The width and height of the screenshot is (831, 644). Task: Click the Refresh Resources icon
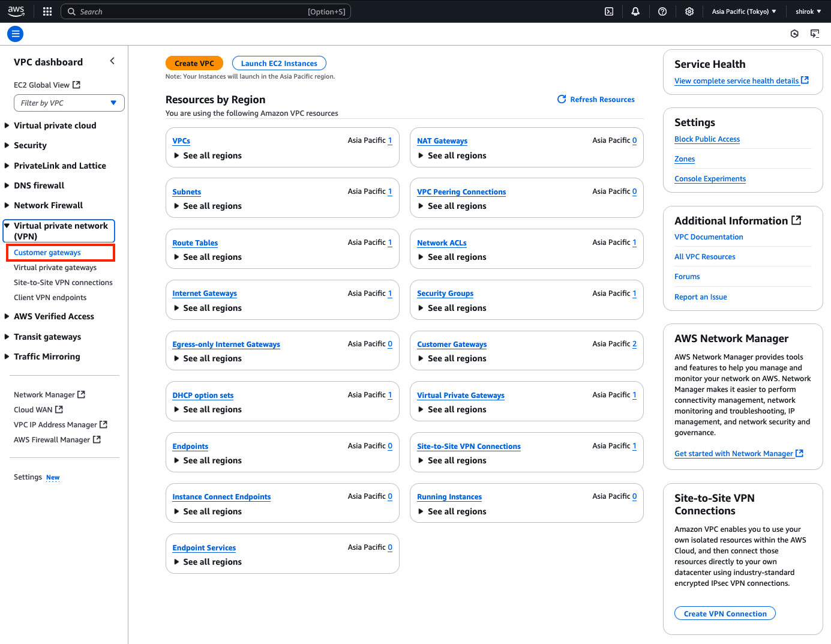562,99
